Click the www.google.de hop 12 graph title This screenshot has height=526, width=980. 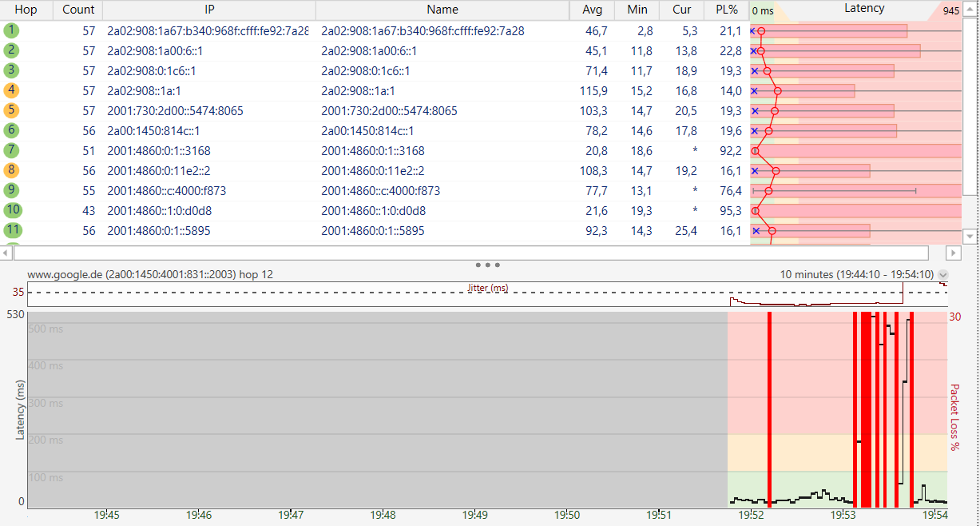coord(150,274)
